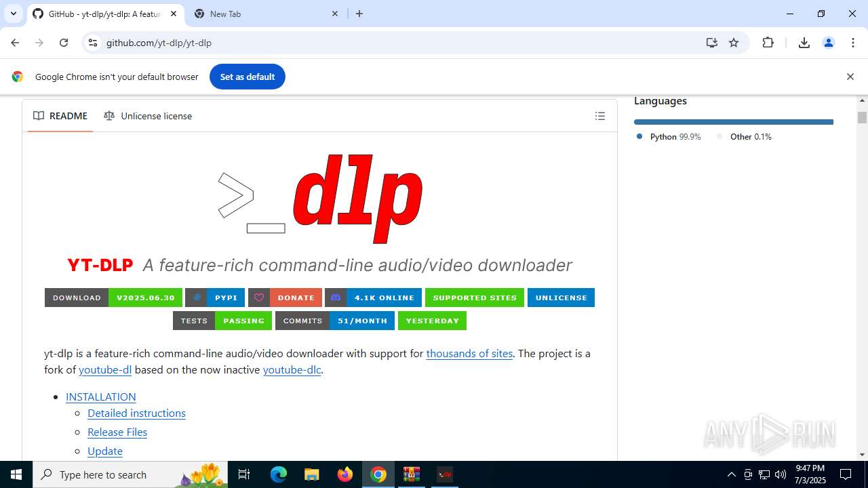Open the youtube-dl link
This screenshot has width=868, height=488.
(x=105, y=369)
